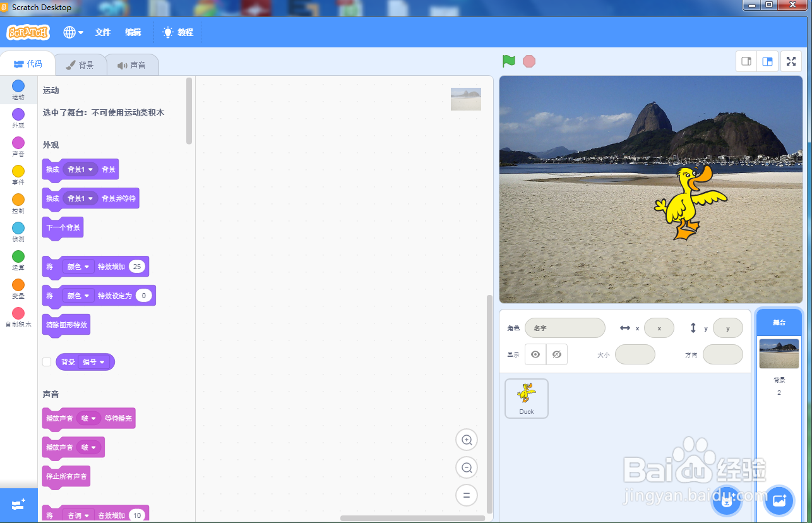Click the 停止所有声音 block
This screenshot has width=812, height=523.
[x=66, y=476]
